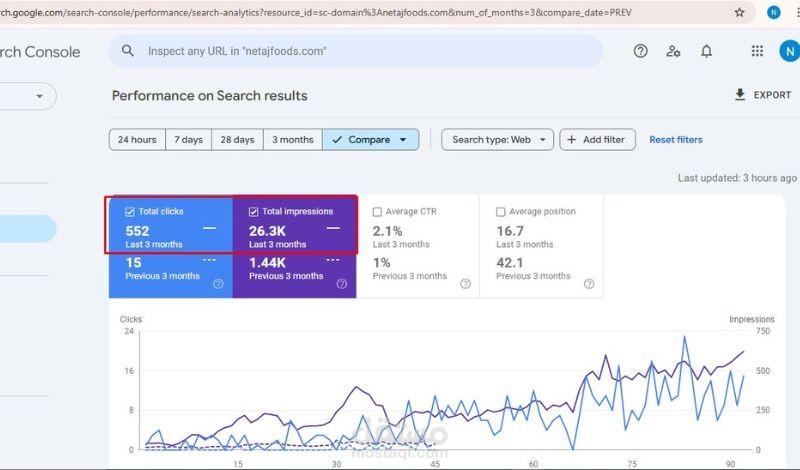Select the Compare date option
Viewport: 800px width, 470px height.
coord(369,139)
